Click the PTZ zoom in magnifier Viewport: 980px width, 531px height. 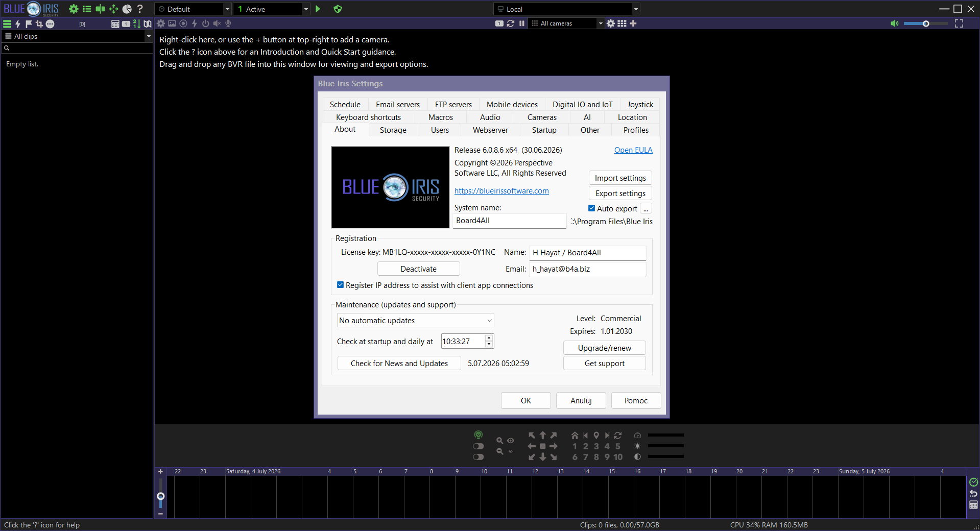499,440
